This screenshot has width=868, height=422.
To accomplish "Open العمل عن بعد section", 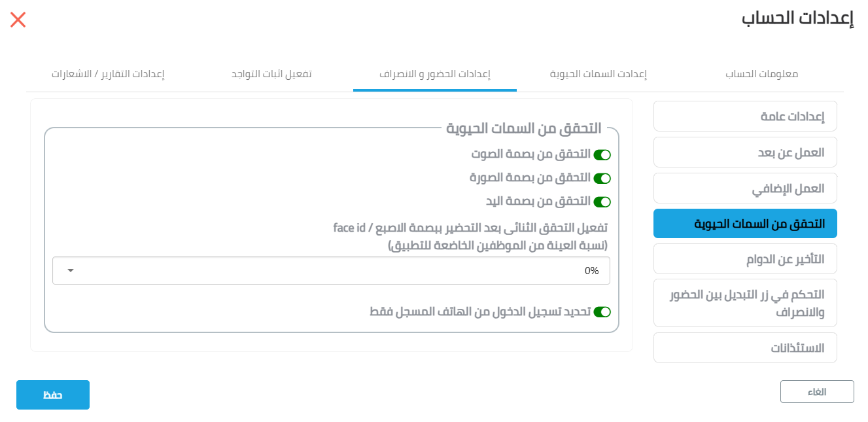I will 745,152.
